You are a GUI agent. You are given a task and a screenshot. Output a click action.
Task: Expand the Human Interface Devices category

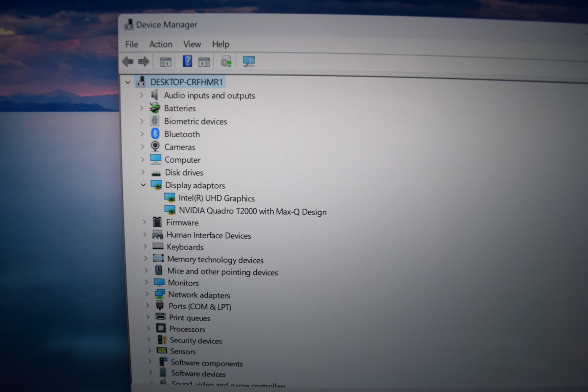click(x=145, y=235)
